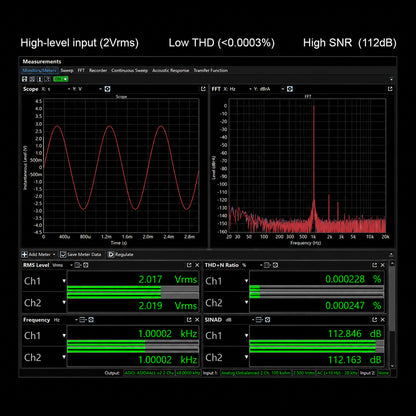Open the FFT panel settings gear
This screenshot has height=416, width=416.
tap(290, 89)
